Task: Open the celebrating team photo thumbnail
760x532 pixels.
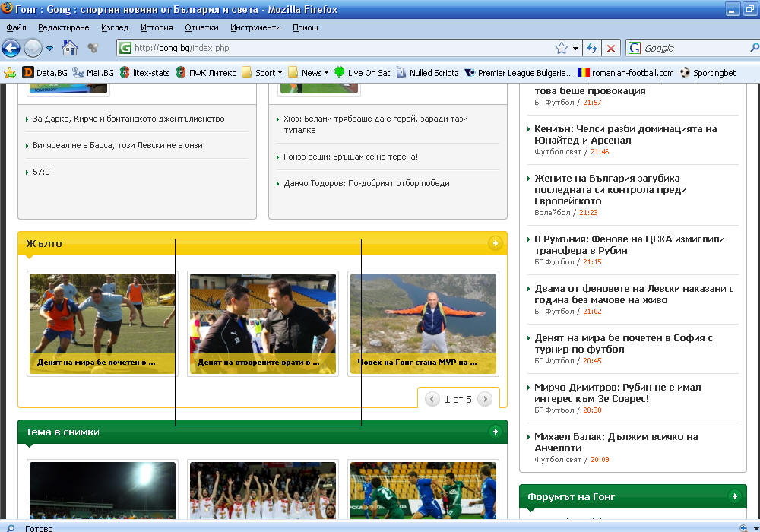Action: coord(263,490)
